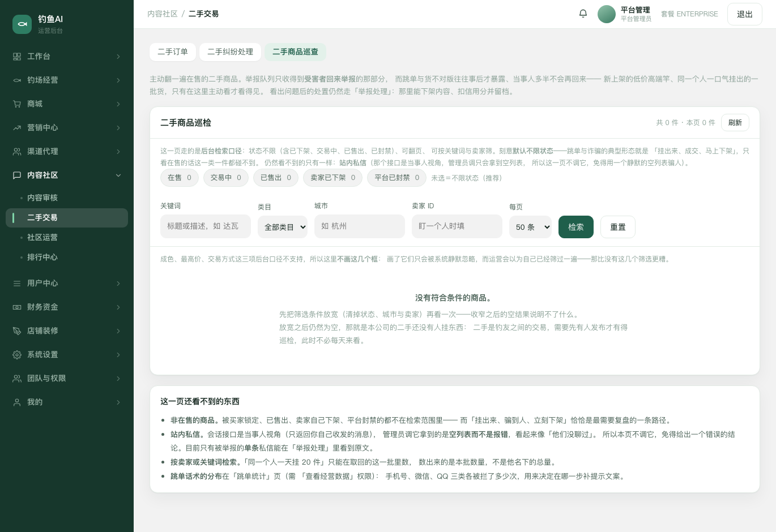Click the 内容社区 chat bubble icon

pyautogui.click(x=17, y=175)
